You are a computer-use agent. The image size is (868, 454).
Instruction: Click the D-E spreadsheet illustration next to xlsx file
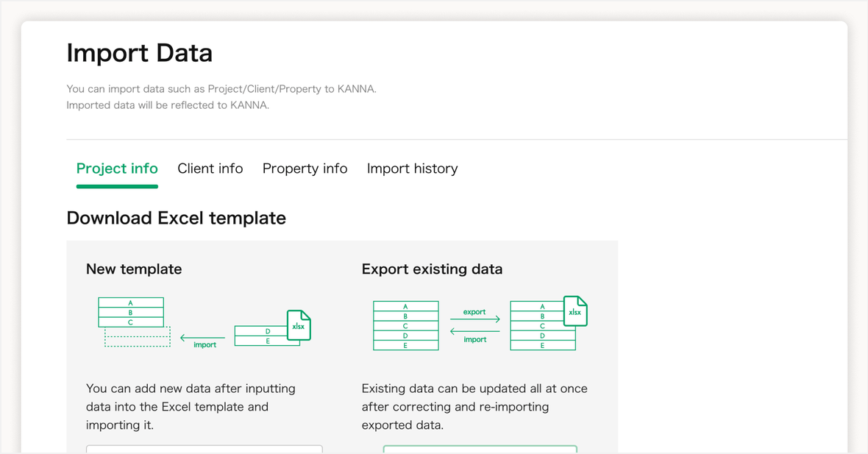(263, 335)
